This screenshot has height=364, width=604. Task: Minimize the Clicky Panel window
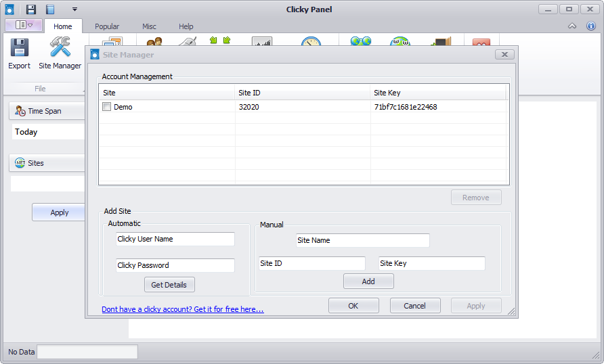tap(548, 9)
